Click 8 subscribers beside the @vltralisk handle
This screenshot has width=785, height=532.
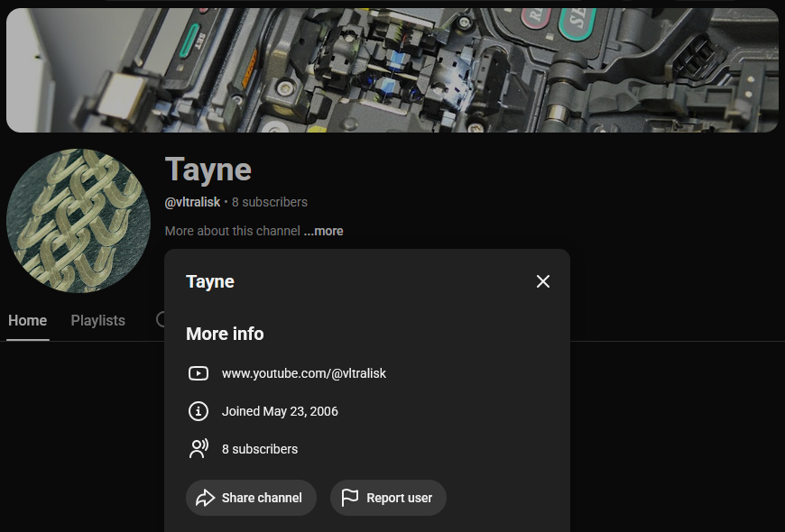tap(270, 202)
